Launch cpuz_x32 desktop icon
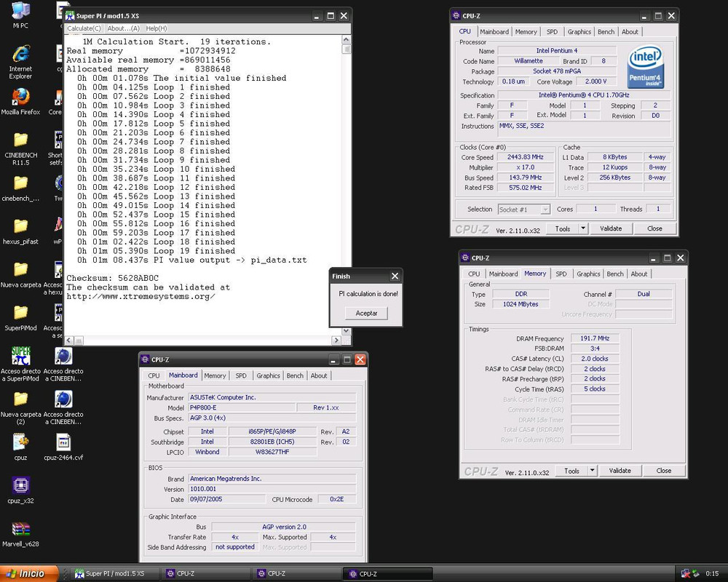The width and height of the screenshot is (728, 582). pos(20,490)
